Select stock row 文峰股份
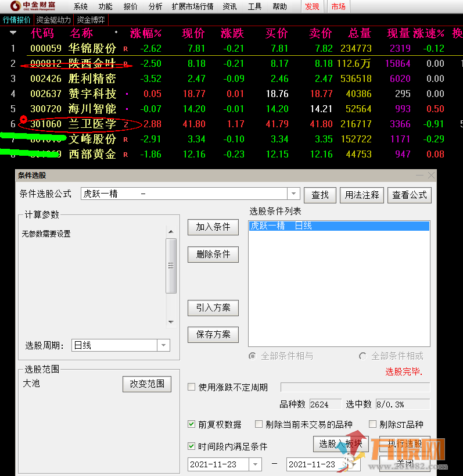The height and width of the screenshot is (476, 463). tap(231, 139)
